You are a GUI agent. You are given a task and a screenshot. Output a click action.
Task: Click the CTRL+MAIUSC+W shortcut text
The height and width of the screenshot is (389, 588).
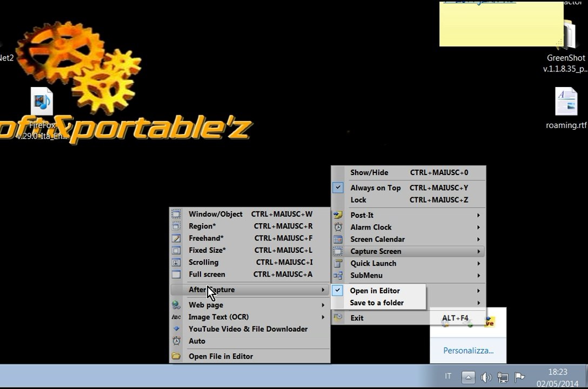pos(282,214)
